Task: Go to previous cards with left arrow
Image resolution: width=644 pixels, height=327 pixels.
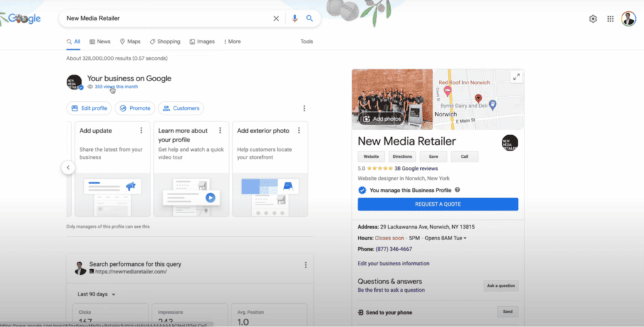Action: (x=68, y=168)
